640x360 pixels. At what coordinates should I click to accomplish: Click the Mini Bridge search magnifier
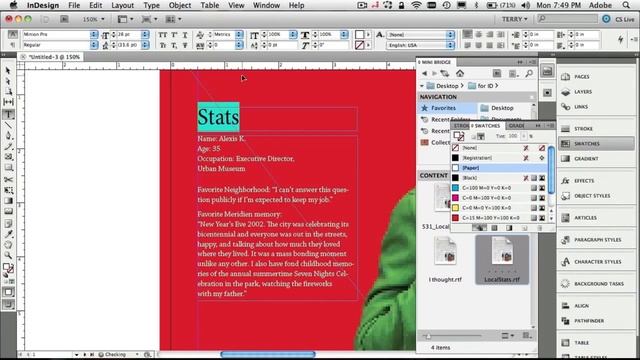coord(529,73)
